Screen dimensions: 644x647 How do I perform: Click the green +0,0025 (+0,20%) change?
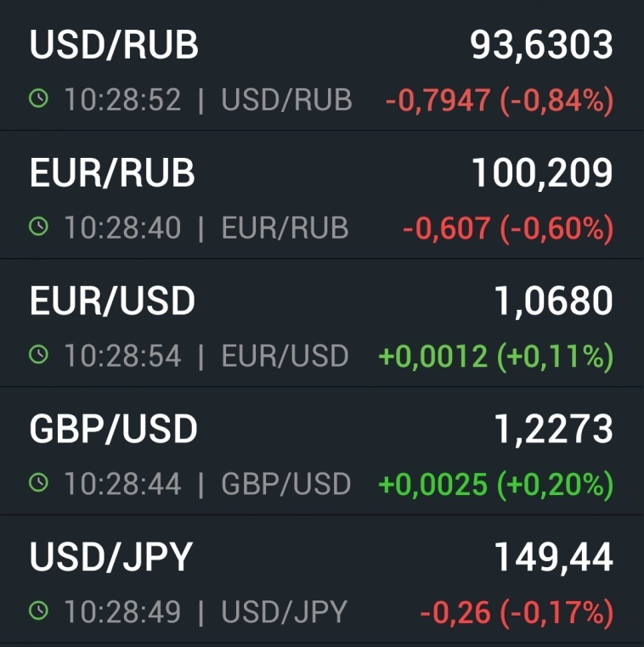pyautogui.click(x=495, y=485)
